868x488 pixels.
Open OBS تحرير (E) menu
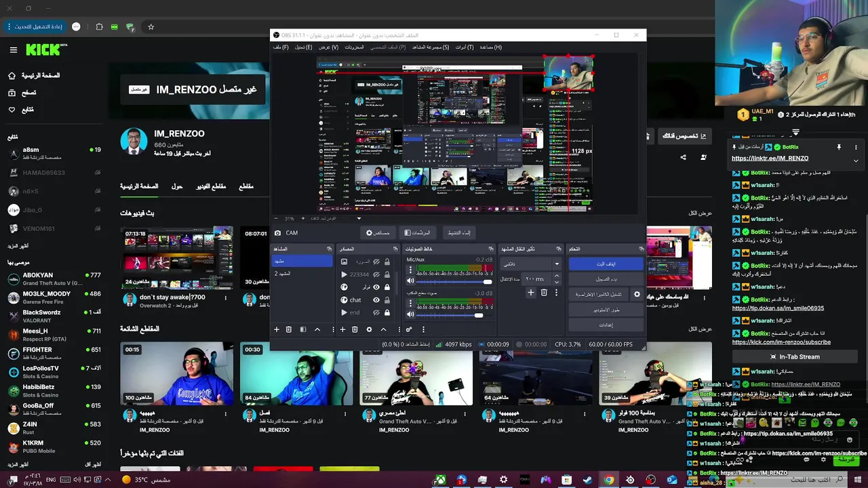click(x=303, y=47)
